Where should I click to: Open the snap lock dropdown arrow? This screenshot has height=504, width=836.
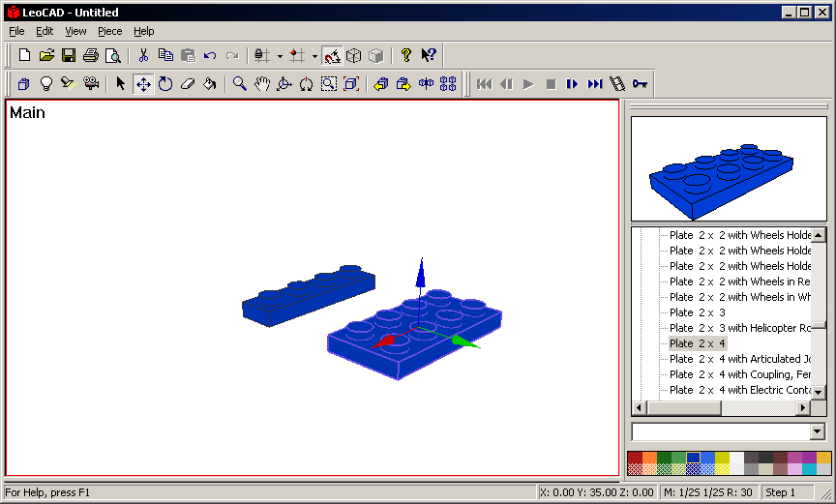(x=280, y=56)
